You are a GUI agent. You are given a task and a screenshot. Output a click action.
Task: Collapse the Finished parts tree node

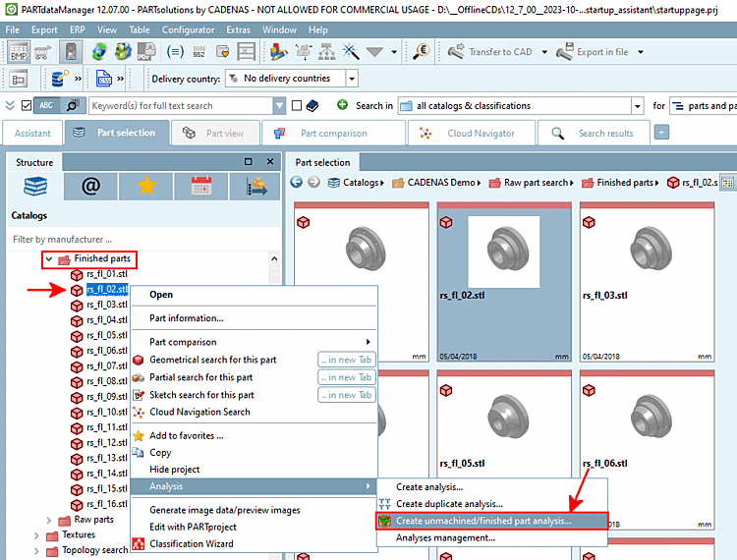click(49, 258)
